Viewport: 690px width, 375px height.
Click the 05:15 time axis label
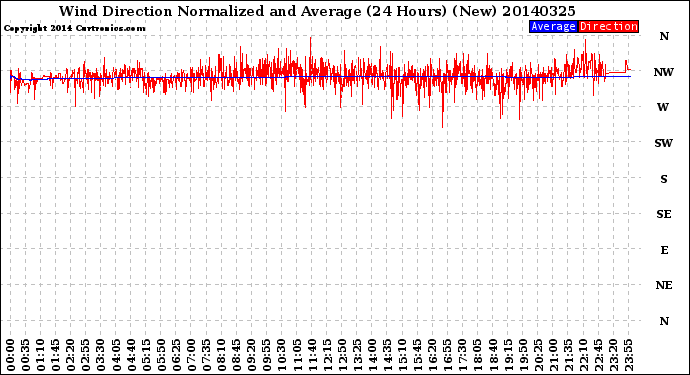tap(147, 355)
